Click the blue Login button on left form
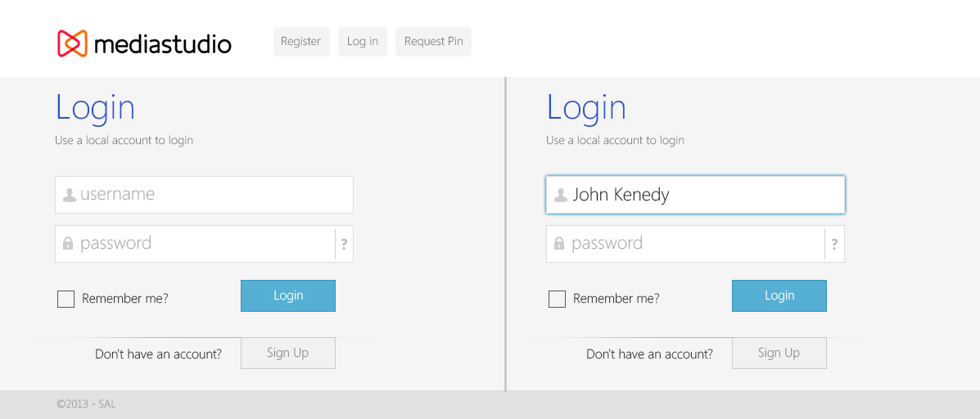 click(x=288, y=295)
